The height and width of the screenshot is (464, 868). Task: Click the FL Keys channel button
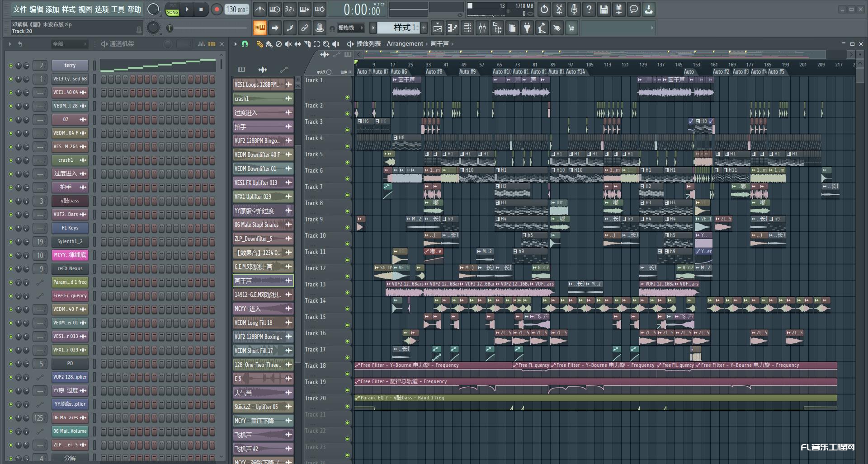tap(70, 228)
